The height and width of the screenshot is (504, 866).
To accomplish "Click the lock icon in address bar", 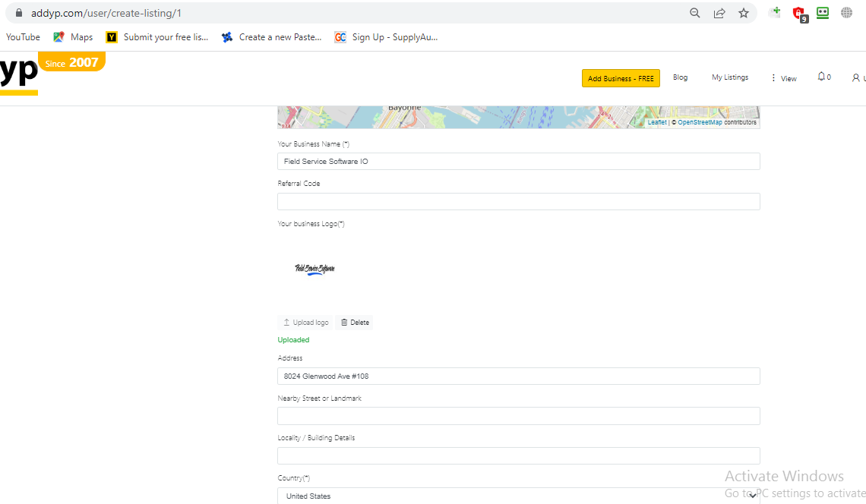I will point(19,13).
